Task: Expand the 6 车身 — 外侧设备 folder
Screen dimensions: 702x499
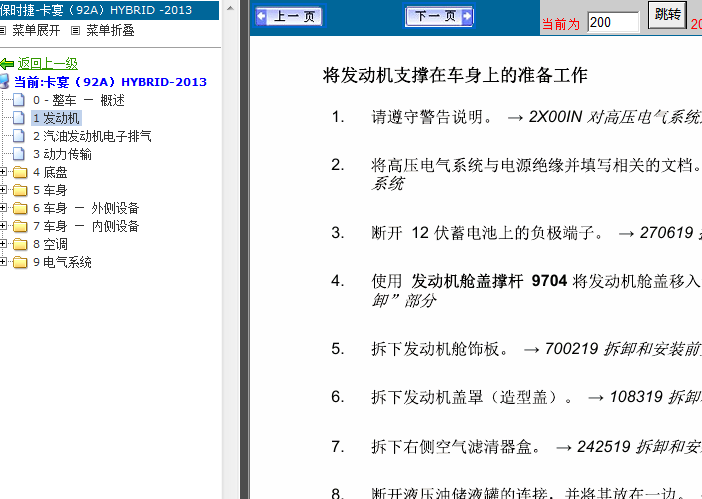Action: 3,208
